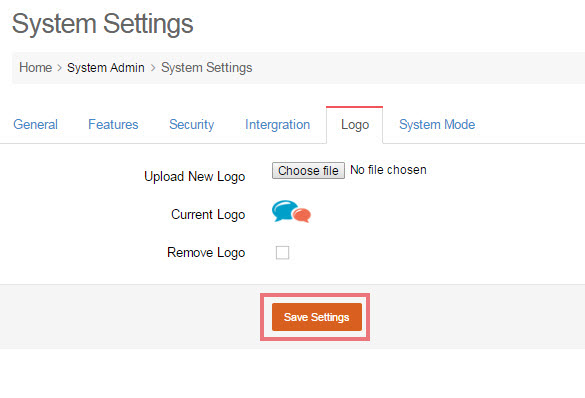Open the General settings tab
Viewport: 585px width, 398px height.
point(35,124)
